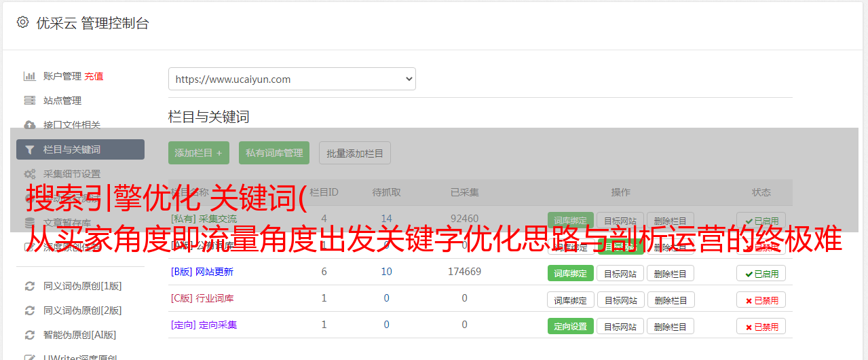The height and width of the screenshot is (360, 868).
Task: Click 删除栏目 for the 定向采集 row
Action: [670, 326]
